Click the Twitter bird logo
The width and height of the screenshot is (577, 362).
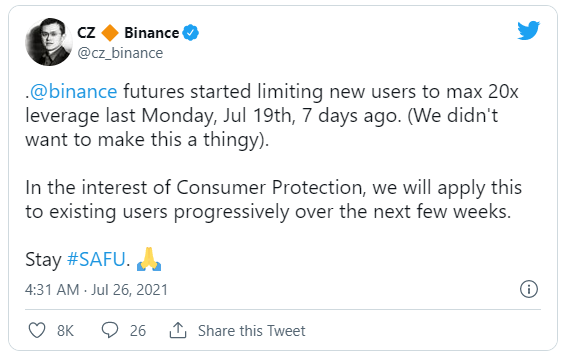(x=528, y=30)
